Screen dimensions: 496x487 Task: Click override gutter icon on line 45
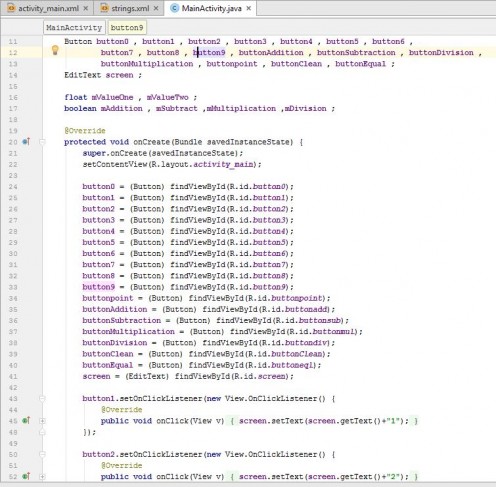pyautogui.click(x=26, y=421)
